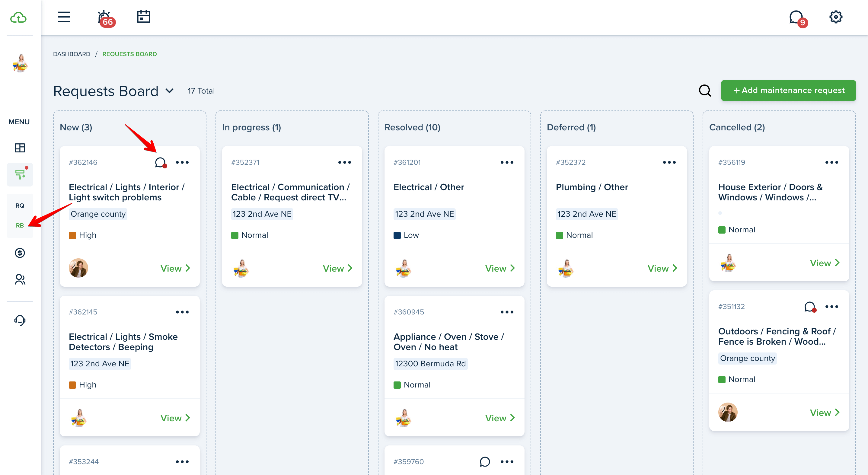Click 'Outdoors / Fencing & Roof' card title
The width and height of the screenshot is (868, 475).
(777, 336)
